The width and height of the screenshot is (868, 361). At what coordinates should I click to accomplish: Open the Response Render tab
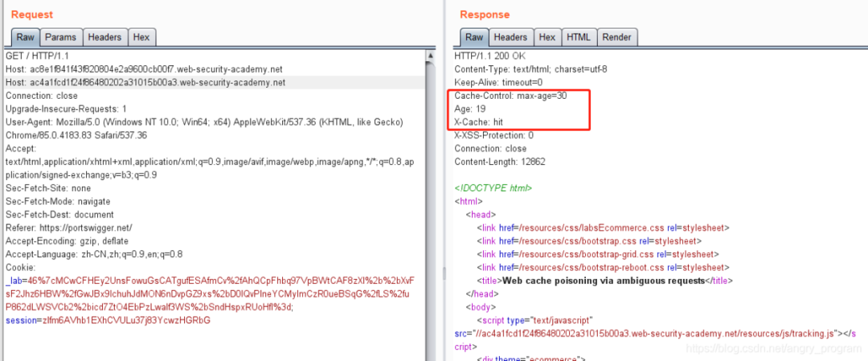tap(616, 37)
